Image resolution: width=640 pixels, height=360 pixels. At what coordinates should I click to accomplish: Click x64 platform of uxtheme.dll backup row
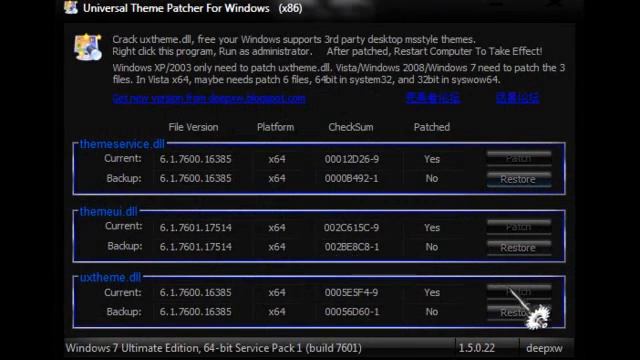pos(277,312)
